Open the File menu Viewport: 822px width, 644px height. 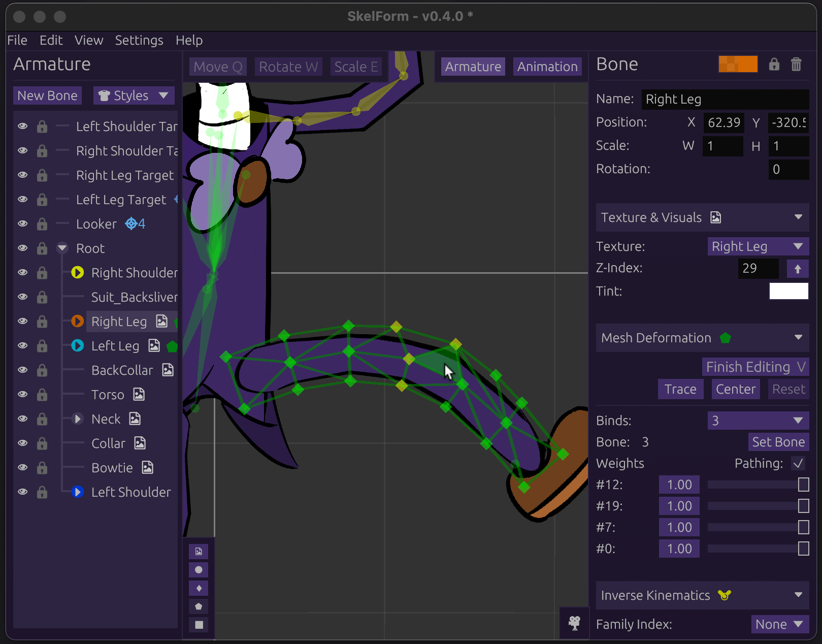[17, 40]
